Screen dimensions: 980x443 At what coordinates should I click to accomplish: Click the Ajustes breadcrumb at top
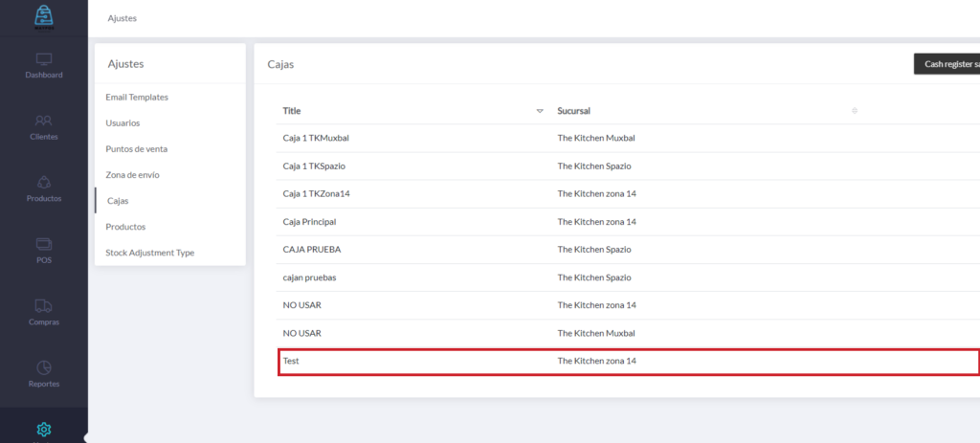pos(122,18)
